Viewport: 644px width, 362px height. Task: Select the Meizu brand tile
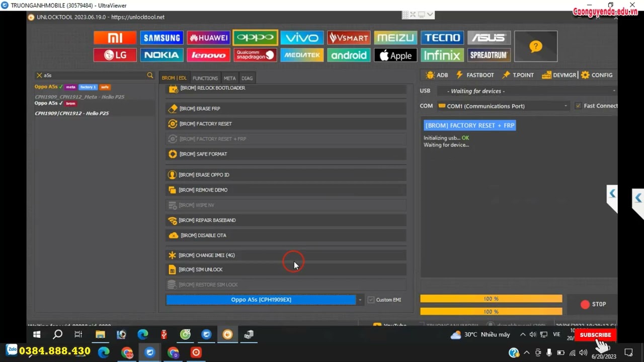pos(395,38)
